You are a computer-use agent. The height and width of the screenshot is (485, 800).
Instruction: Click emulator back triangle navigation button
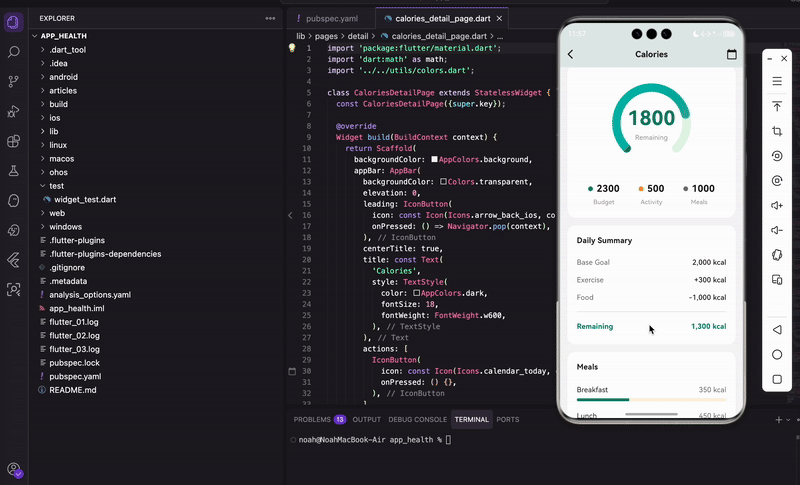tap(777, 329)
